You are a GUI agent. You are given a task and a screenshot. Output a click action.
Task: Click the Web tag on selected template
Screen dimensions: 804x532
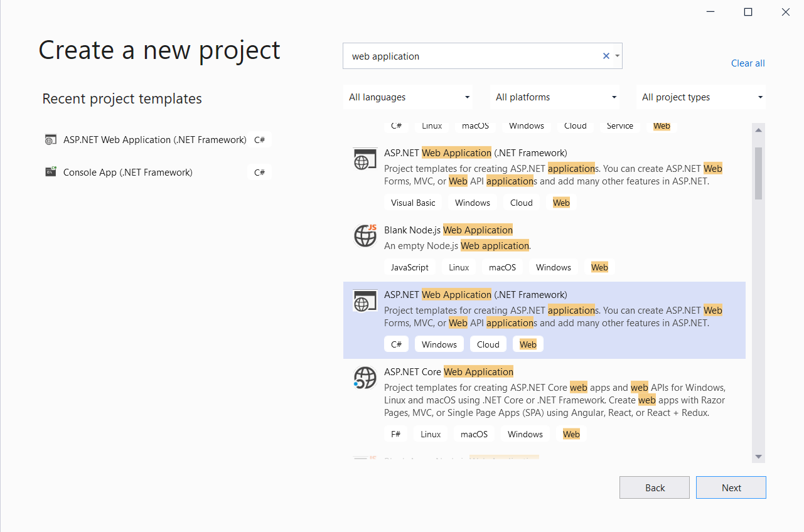point(528,344)
